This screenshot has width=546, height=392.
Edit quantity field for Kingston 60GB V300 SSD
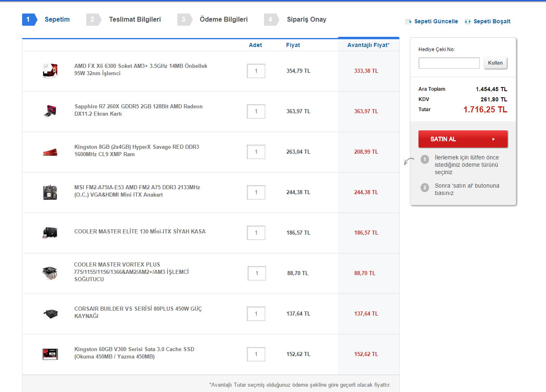click(x=256, y=354)
